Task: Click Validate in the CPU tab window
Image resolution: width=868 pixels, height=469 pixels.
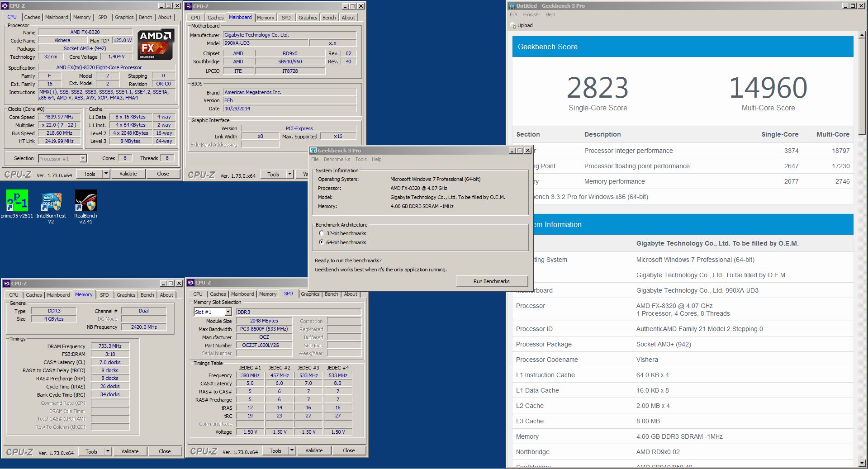Action: (128, 174)
